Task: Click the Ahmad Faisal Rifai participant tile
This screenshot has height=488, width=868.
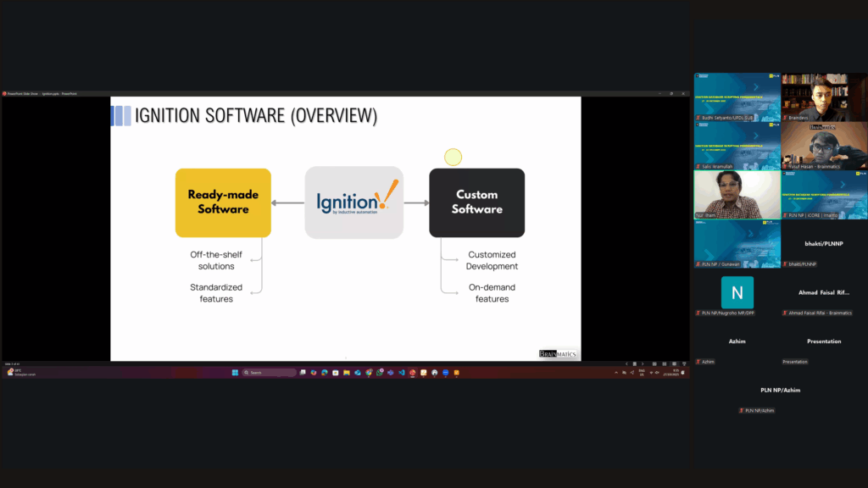Action: [824, 292]
